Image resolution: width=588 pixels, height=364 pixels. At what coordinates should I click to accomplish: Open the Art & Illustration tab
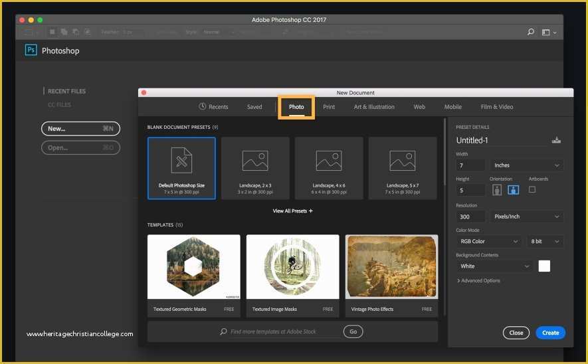pyautogui.click(x=374, y=107)
